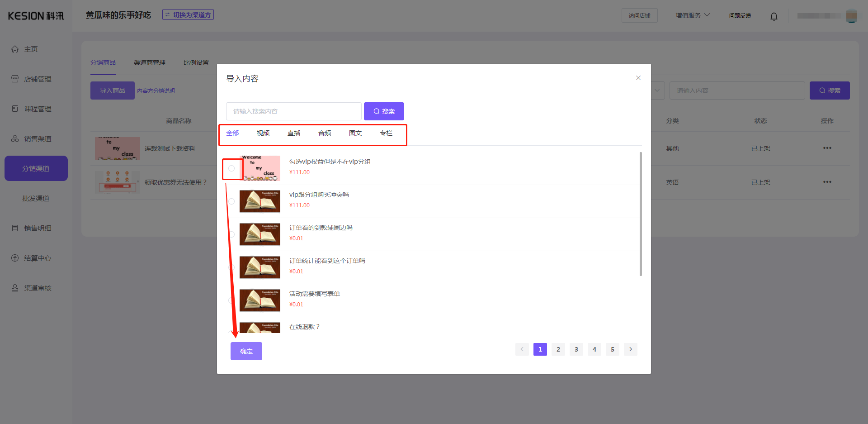Screen dimensions: 868x424
Task: Select 批发渠道 in the sidebar
Action: [36, 199]
